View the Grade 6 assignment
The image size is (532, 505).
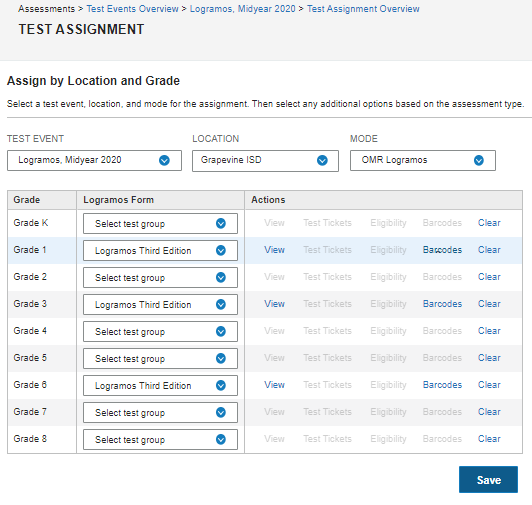(x=274, y=385)
